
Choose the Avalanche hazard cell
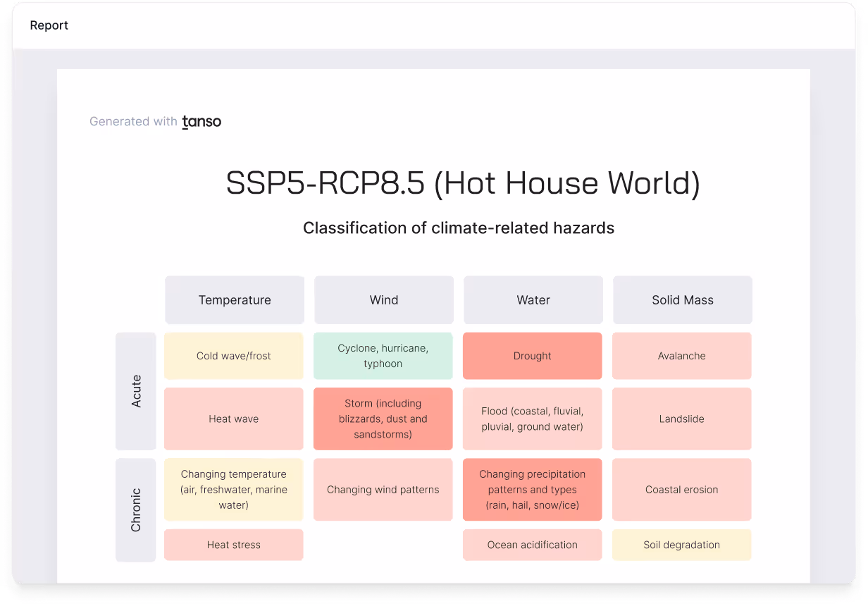click(682, 356)
